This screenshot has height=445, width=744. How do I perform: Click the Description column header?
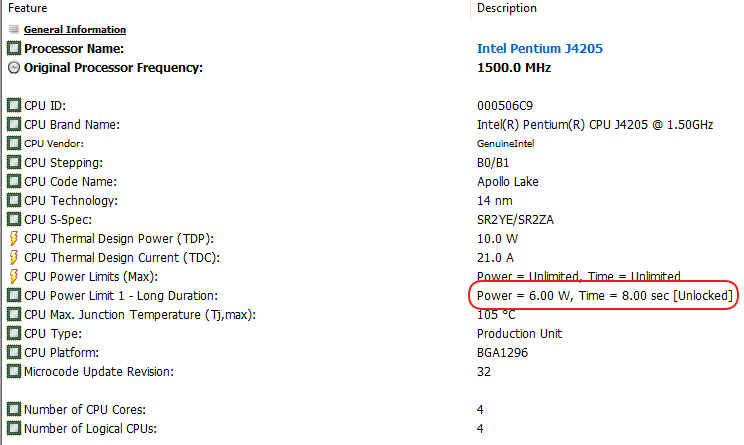pyautogui.click(x=507, y=8)
